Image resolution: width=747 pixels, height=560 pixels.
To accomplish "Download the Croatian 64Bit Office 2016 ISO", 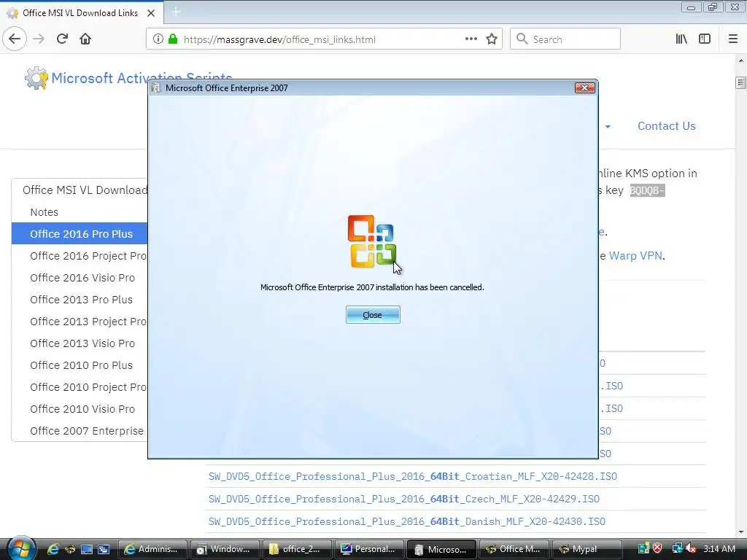I will pos(413,476).
